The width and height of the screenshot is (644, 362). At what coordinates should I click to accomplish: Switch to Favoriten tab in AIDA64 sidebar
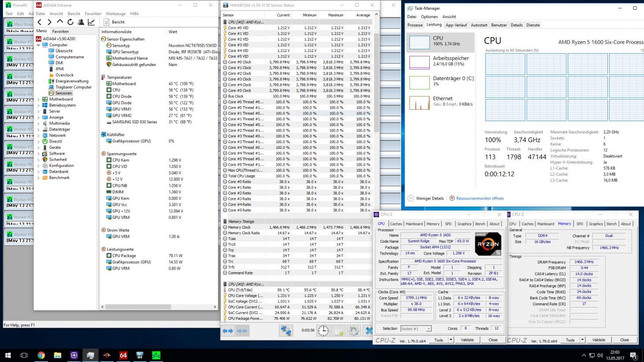(x=60, y=31)
